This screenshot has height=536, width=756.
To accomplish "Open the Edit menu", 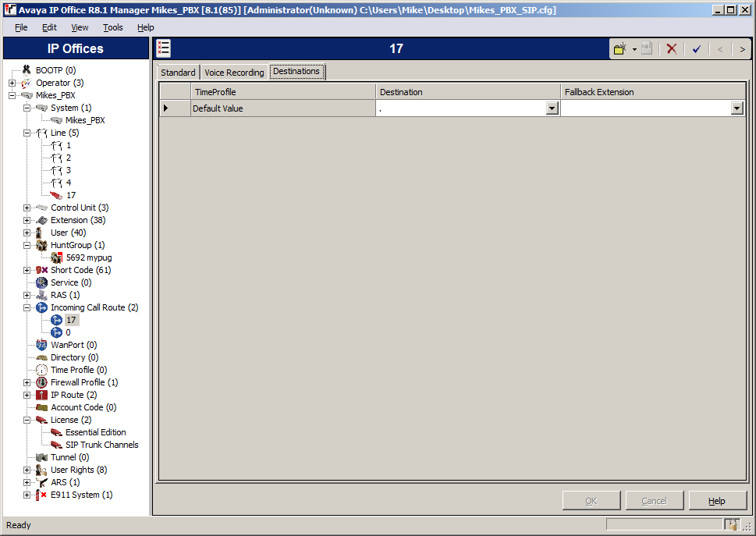I will tap(49, 27).
